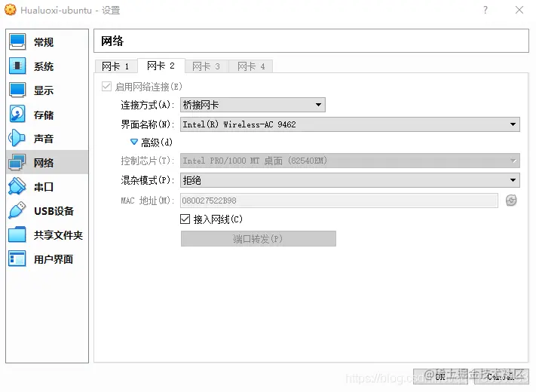The image size is (536, 392).
Task: Open the 网络 network icon in sidebar
Action: point(17,162)
